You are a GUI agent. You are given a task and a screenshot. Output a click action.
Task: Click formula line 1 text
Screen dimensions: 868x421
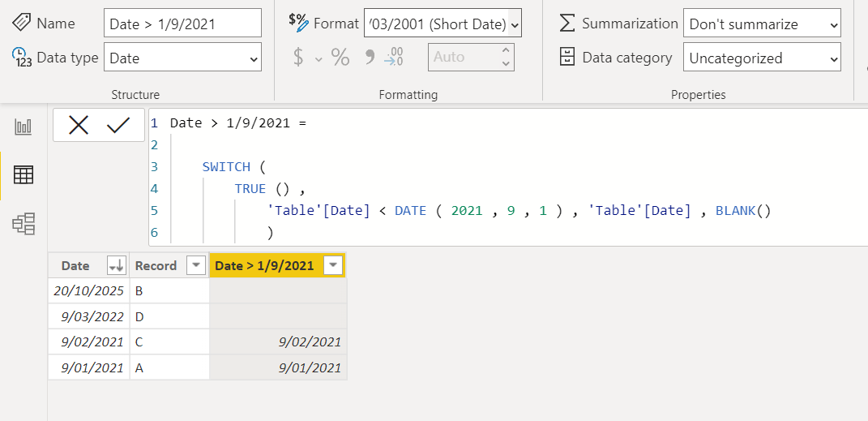238,123
